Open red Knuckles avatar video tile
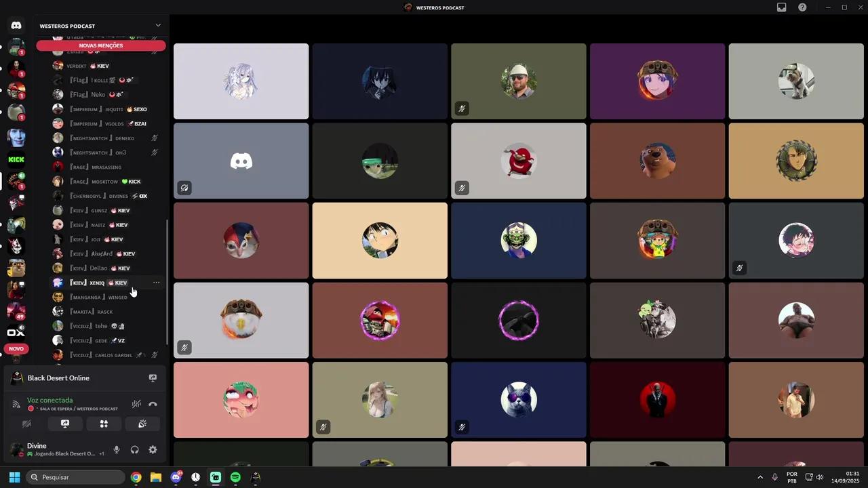 [x=519, y=161]
